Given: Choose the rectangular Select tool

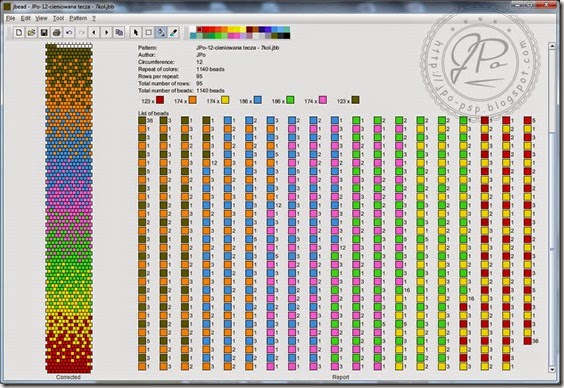Looking at the screenshot, I should [x=149, y=33].
